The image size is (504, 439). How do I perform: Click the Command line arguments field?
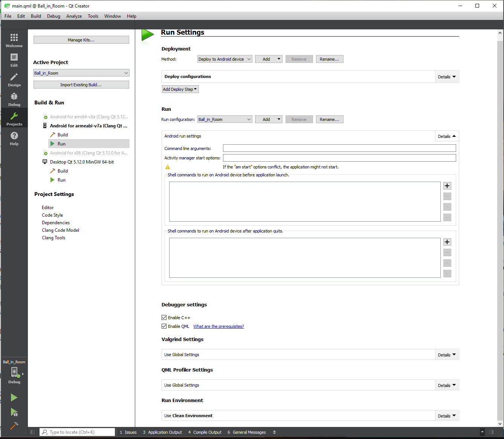pos(339,148)
